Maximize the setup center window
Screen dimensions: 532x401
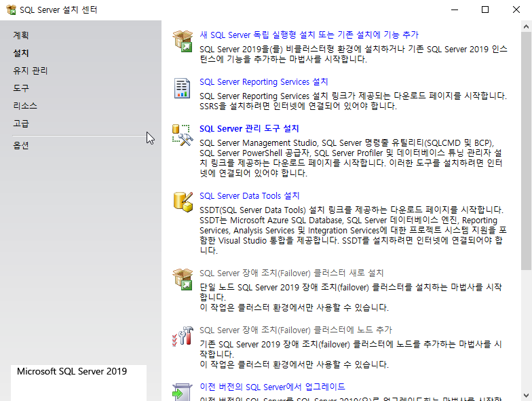[485, 9]
